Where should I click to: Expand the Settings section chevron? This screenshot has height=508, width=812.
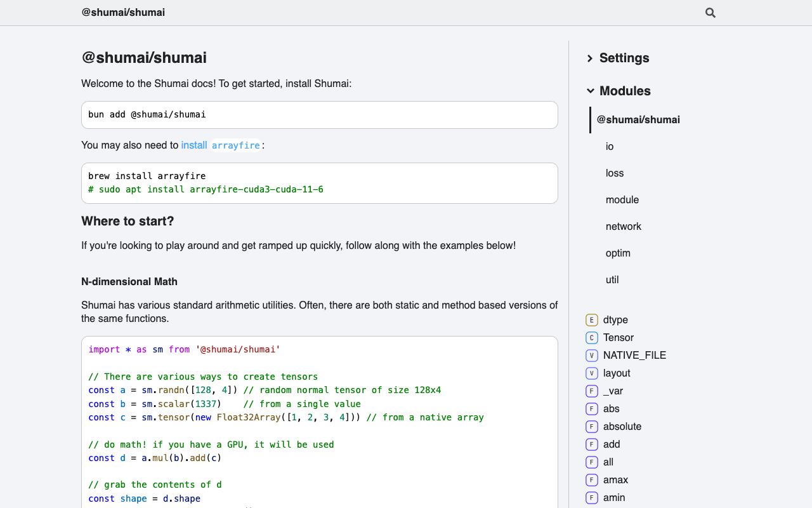point(590,58)
